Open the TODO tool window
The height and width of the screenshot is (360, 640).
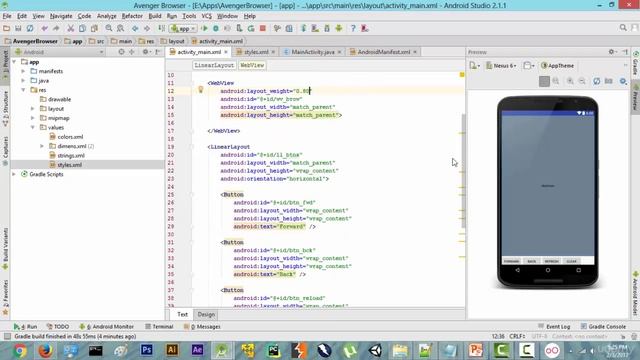click(x=58, y=327)
